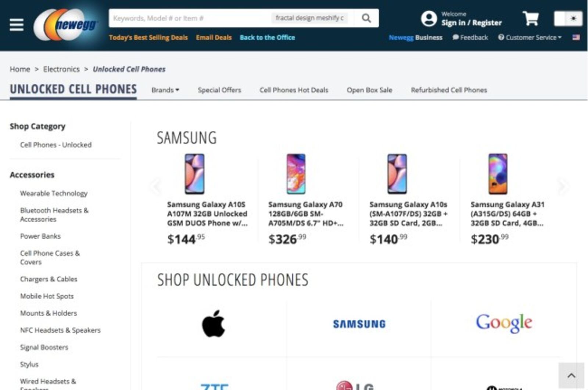Viewport: 588px width, 390px height.
Task: Open the Apple logo phone brand
Action: point(214,323)
